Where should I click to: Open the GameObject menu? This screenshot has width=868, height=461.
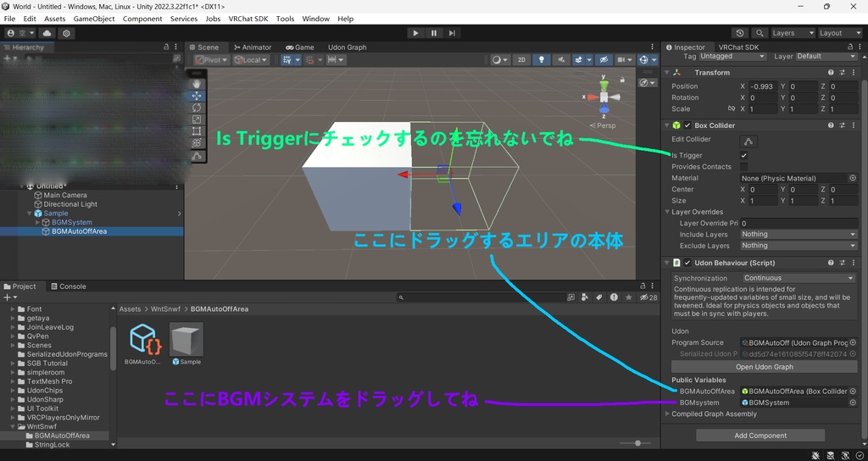point(94,19)
